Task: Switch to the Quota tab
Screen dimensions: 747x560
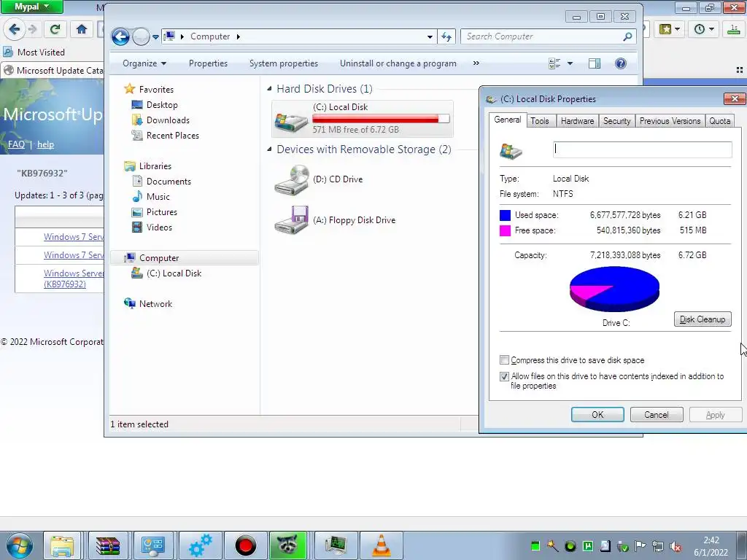Action: click(719, 121)
